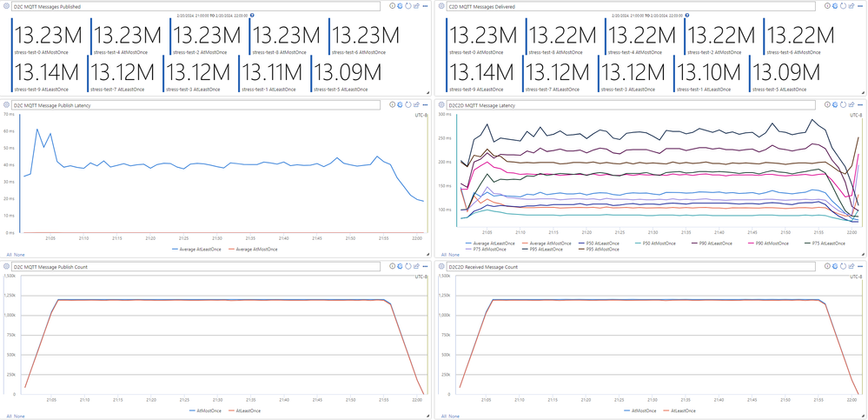The height and width of the screenshot is (420, 868).
Task: Open settings gear left of D2C Publish Latency title
Action: point(7,104)
